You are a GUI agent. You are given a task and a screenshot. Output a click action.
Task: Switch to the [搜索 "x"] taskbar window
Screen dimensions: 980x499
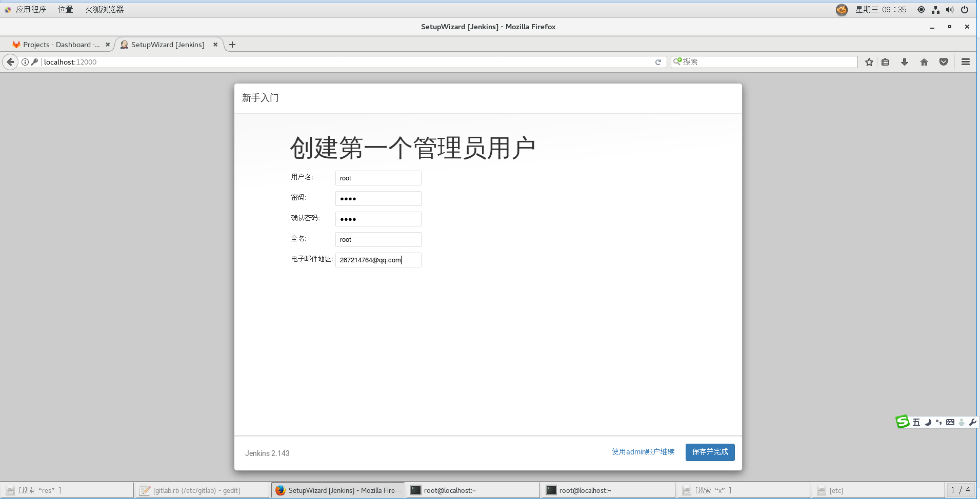click(x=744, y=490)
